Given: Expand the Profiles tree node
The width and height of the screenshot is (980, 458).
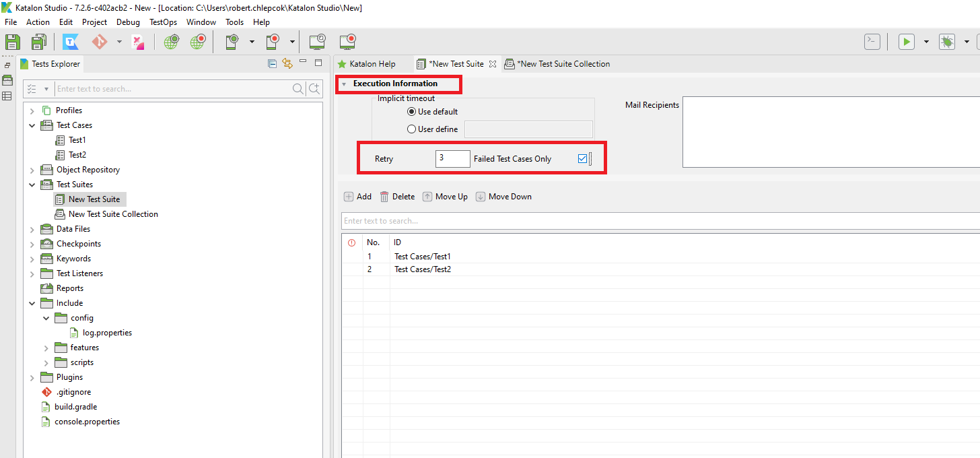Looking at the screenshot, I should [32, 110].
